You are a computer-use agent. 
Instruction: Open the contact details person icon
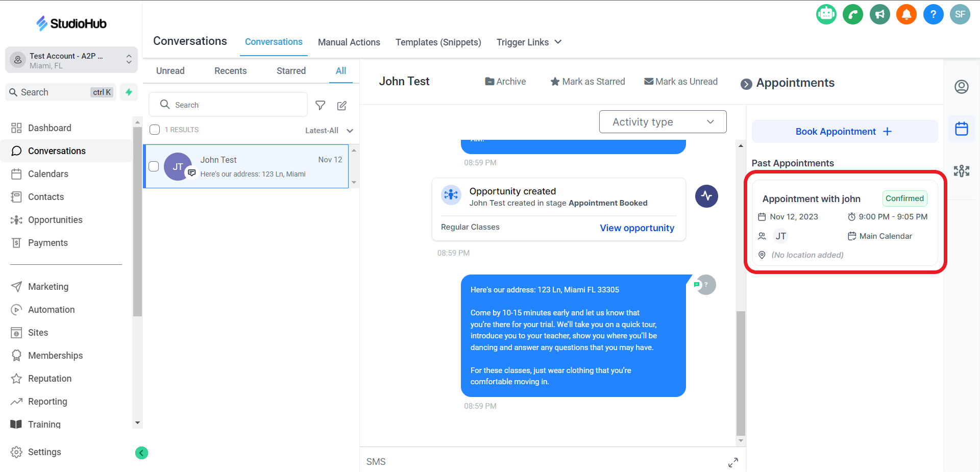click(x=962, y=87)
